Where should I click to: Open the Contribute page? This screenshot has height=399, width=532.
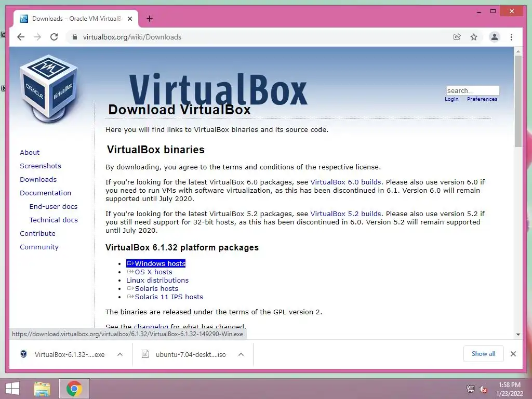(x=37, y=233)
